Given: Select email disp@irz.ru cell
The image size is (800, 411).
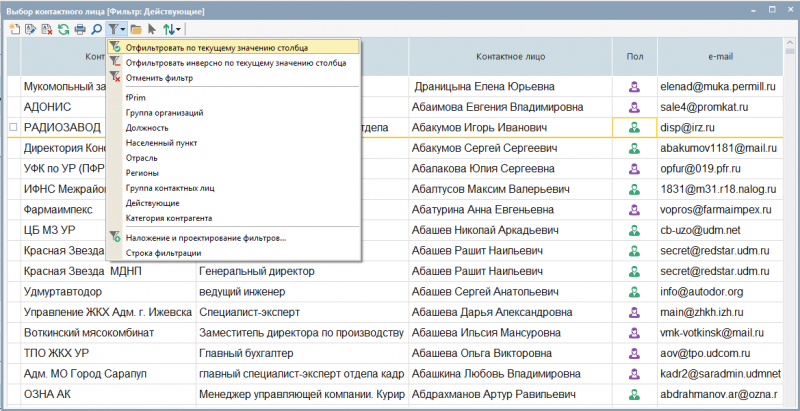Looking at the screenshot, I should [720, 128].
